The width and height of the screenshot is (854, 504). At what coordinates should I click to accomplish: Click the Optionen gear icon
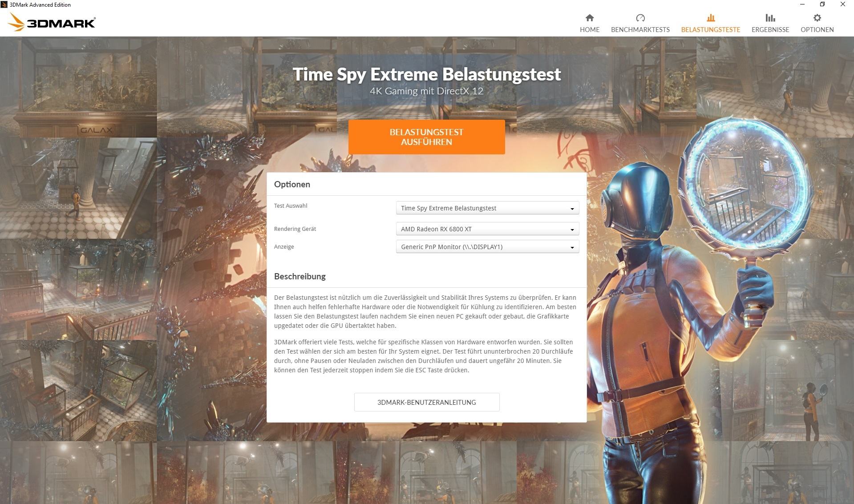pos(817,18)
